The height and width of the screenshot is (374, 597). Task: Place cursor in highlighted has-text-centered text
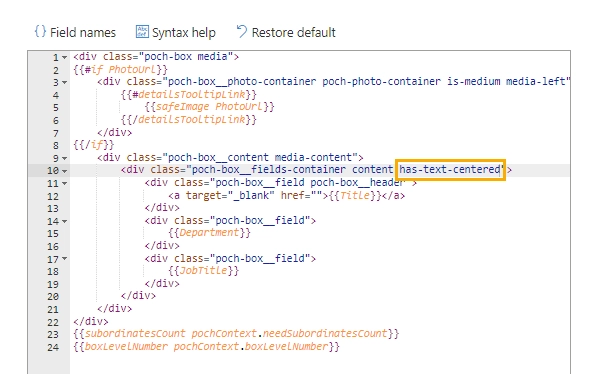(450, 169)
